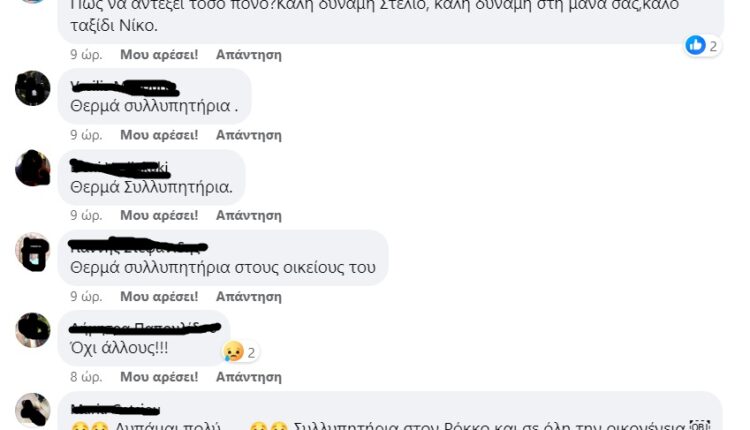Click the blue thumbs-up reaction icon

pos(695,45)
